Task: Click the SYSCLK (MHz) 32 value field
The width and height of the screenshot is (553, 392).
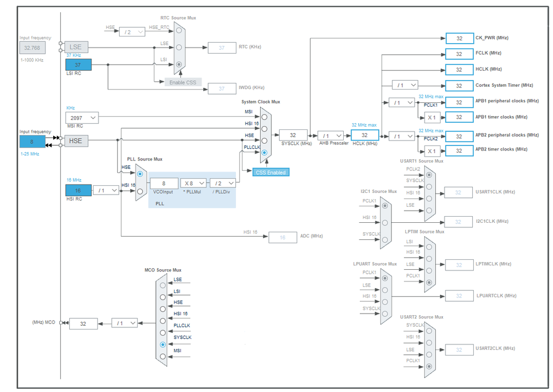Action: 293,135
